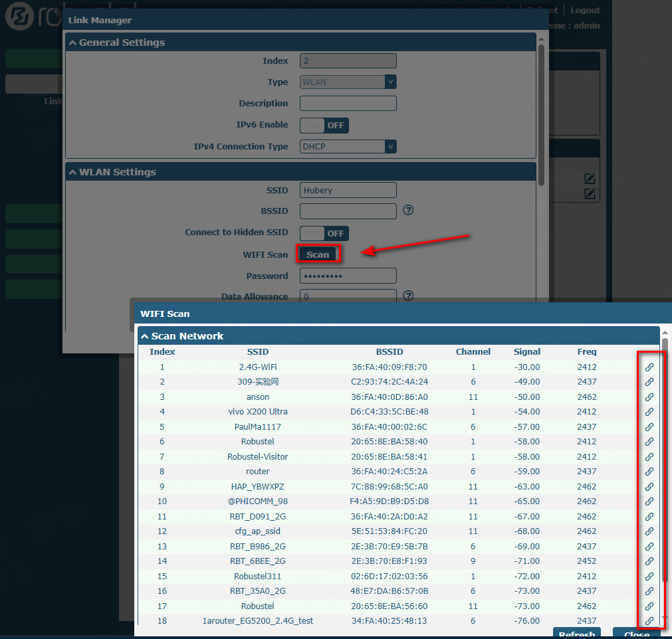The image size is (672, 639).
Task: Choose link icon for cfg_ap_ssid network
Action: (649, 531)
